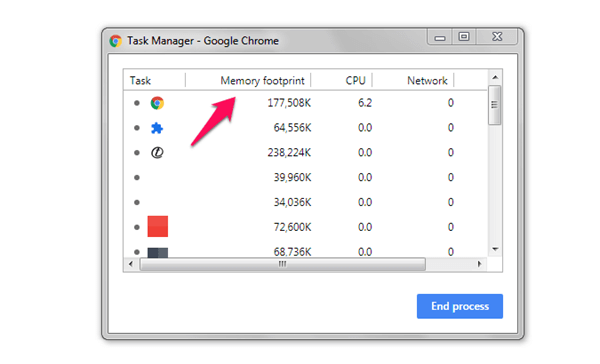Image resolution: width=600 pixels, height=364 pixels.
Task: Select the 68,736K memory value
Action: pos(292,252)
